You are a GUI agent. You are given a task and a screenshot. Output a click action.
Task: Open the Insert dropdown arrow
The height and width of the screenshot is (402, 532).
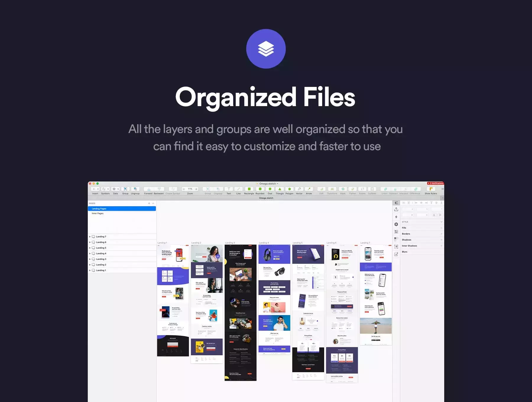tap(98, 189)
